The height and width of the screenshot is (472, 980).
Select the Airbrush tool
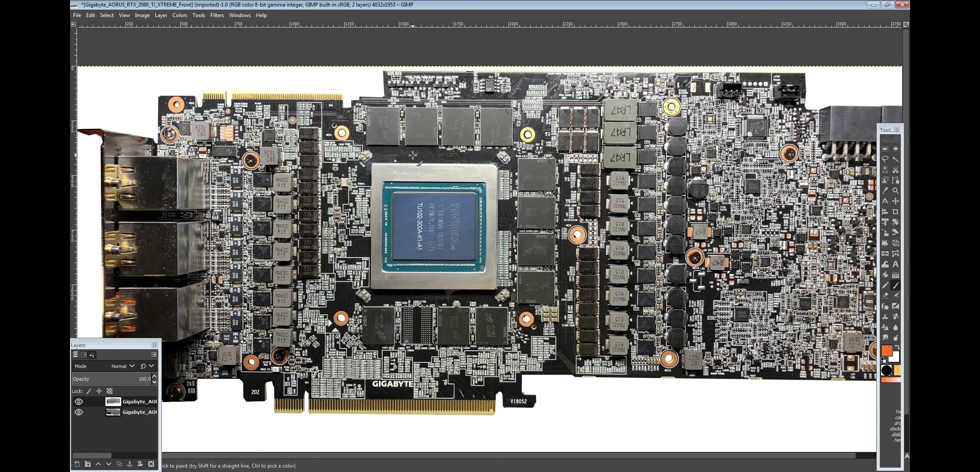pyautogui.click(x=895, y=295)
